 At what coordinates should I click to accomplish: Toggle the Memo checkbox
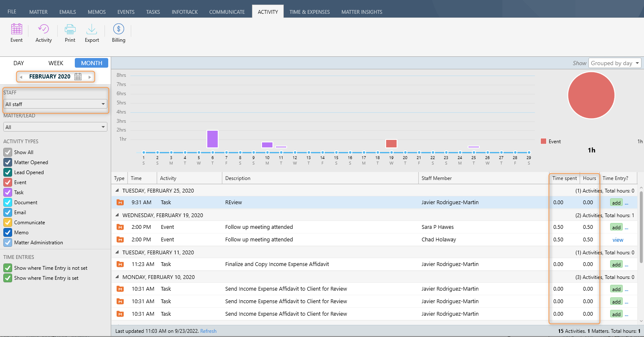[x=8, y=232]
